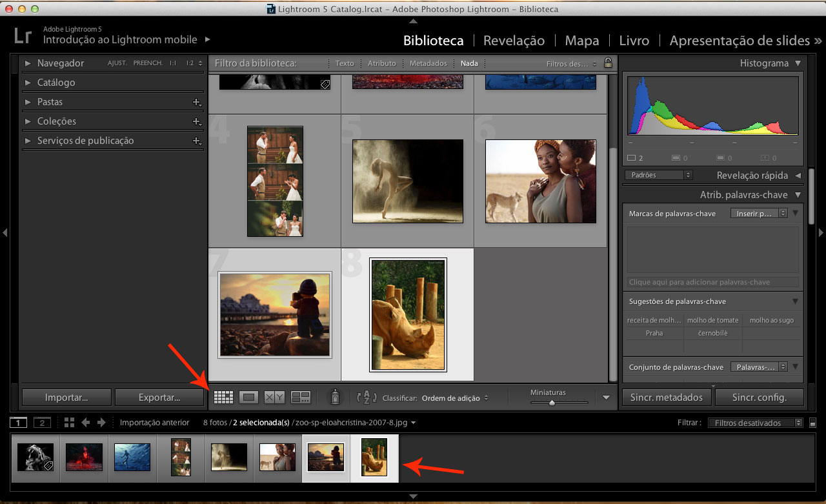Open the Compare (X|Y) view
This screenshot has height=504, width=826.
pos(274,398)
